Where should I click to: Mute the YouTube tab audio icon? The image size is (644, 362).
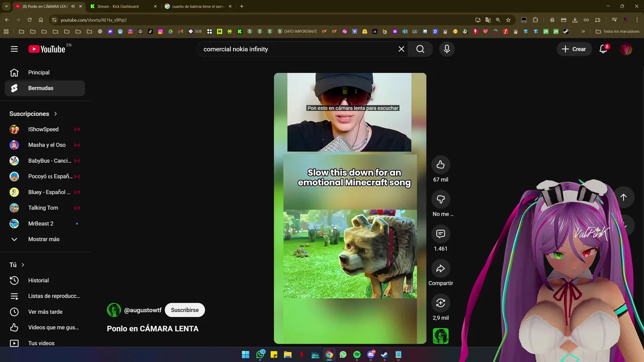[x=73, y=7]
